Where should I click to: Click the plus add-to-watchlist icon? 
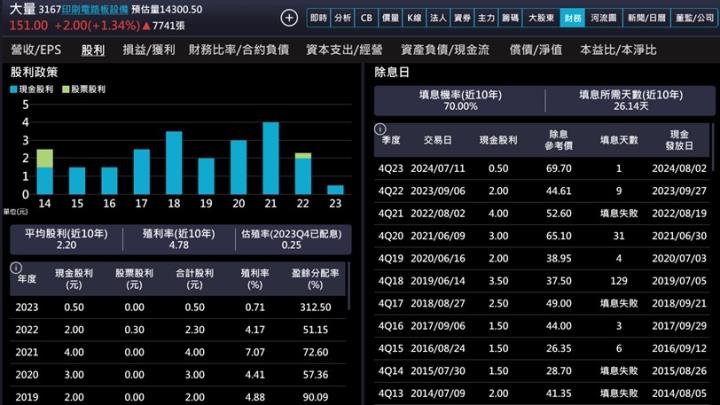[289, 18]
